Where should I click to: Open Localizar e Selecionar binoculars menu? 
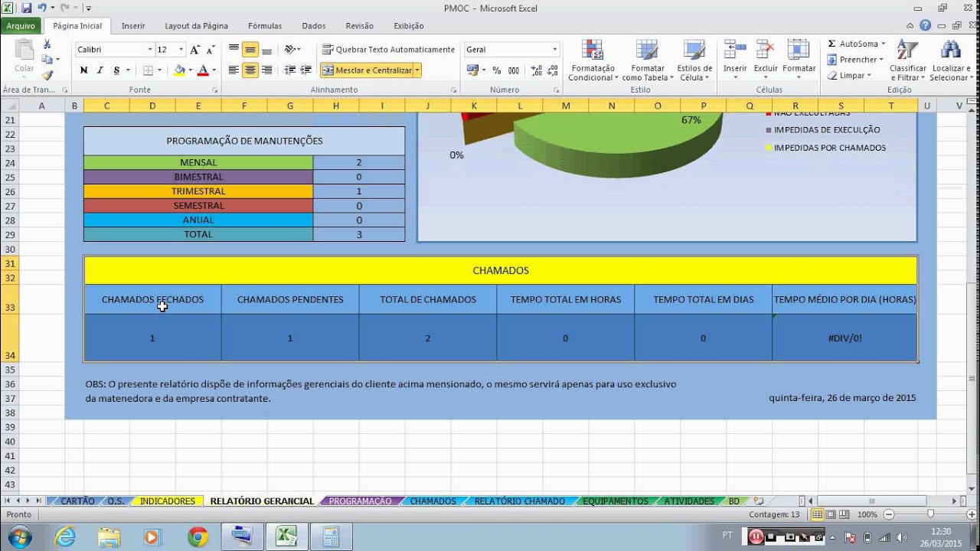point(950,60)
